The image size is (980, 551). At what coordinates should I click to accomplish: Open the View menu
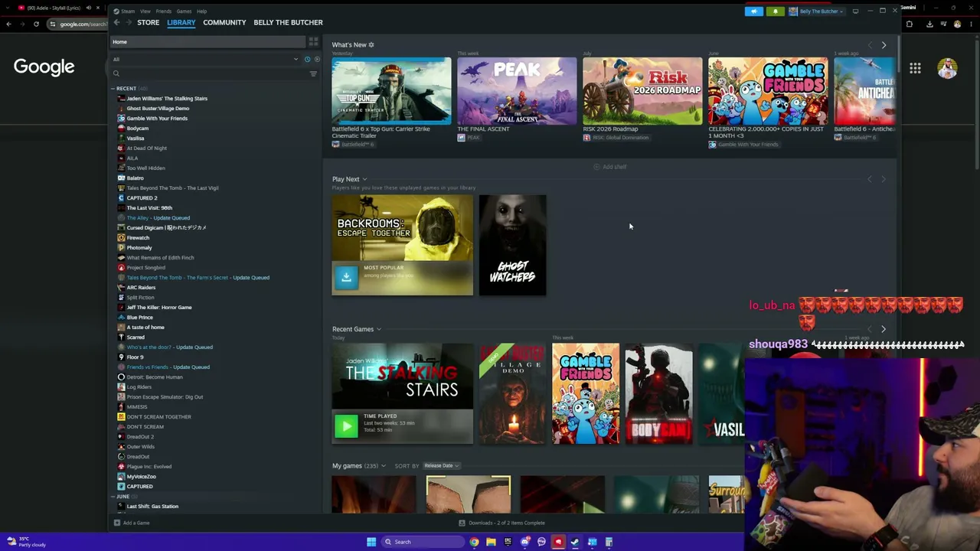pyautogui.click(x=145, y=11)
